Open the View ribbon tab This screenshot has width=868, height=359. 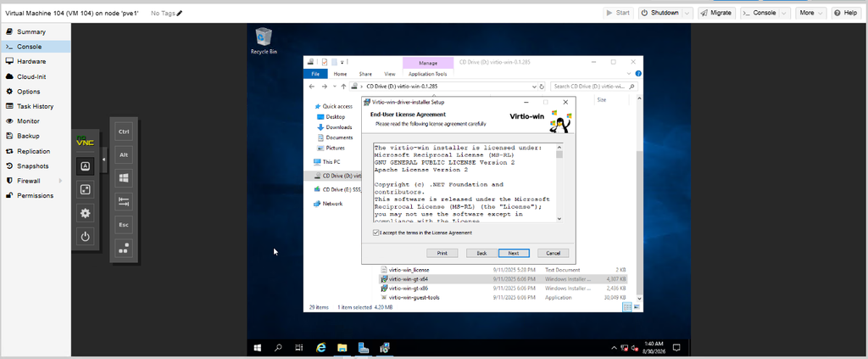[390, 74]
